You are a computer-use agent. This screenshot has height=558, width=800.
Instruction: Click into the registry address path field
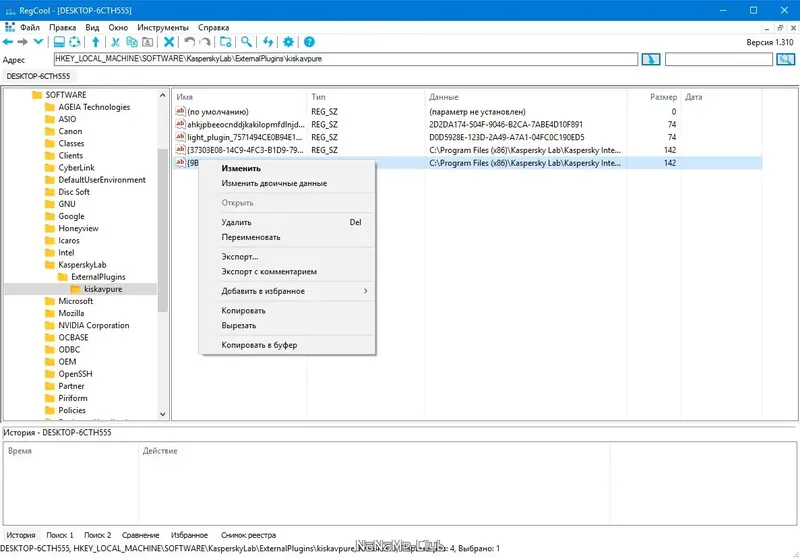click(x=345, y=59)
